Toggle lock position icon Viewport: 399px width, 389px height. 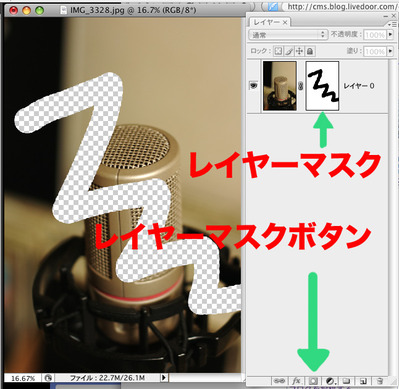point(299,51)
